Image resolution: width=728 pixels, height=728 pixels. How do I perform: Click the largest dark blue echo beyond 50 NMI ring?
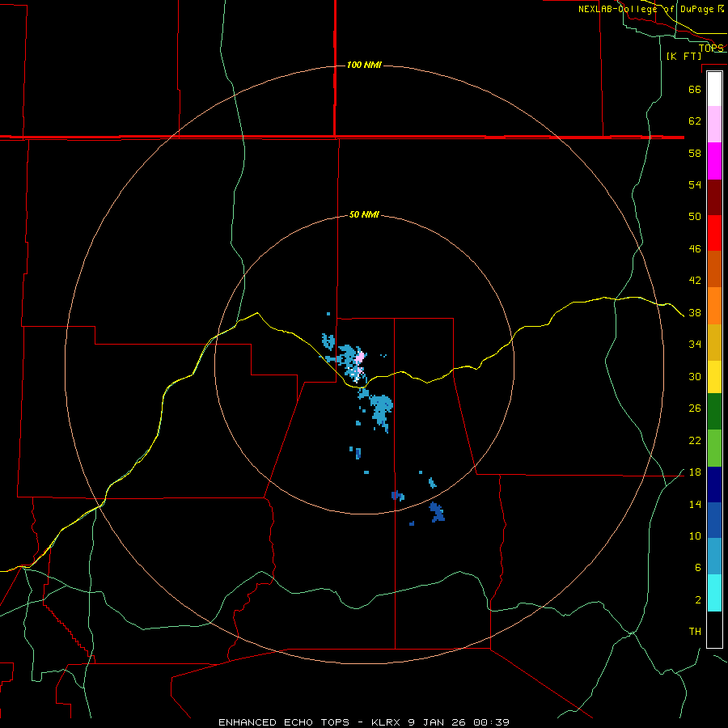437,512
